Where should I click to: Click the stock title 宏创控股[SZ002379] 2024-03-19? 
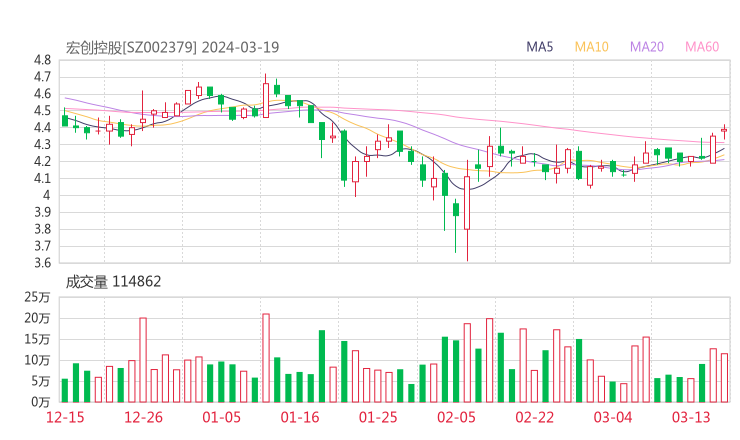coord(172,47)
